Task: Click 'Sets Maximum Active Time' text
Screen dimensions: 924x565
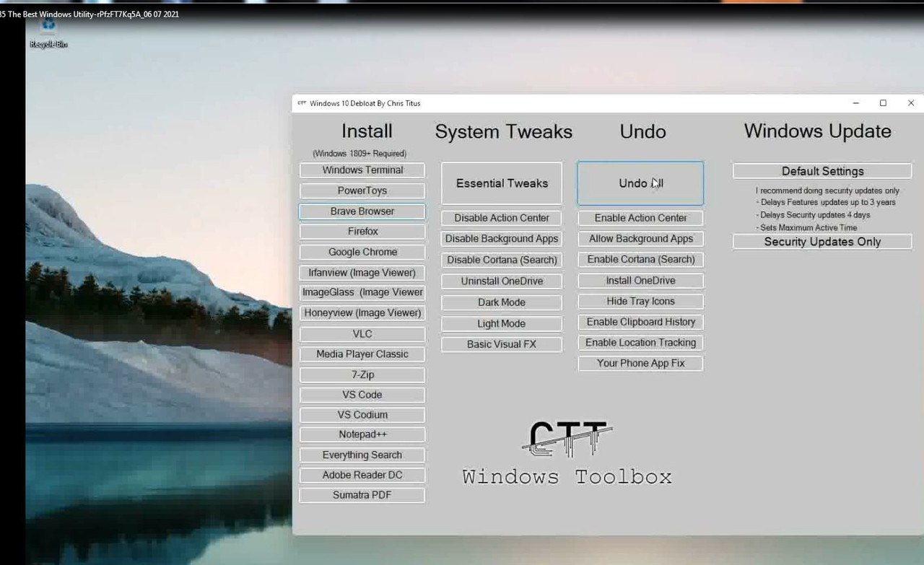Action: (x=808, y=227)
